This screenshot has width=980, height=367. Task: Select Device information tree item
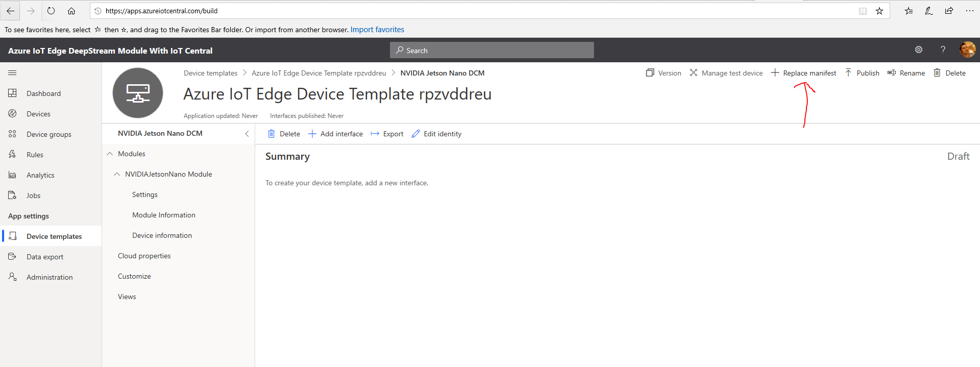point(162,235)
